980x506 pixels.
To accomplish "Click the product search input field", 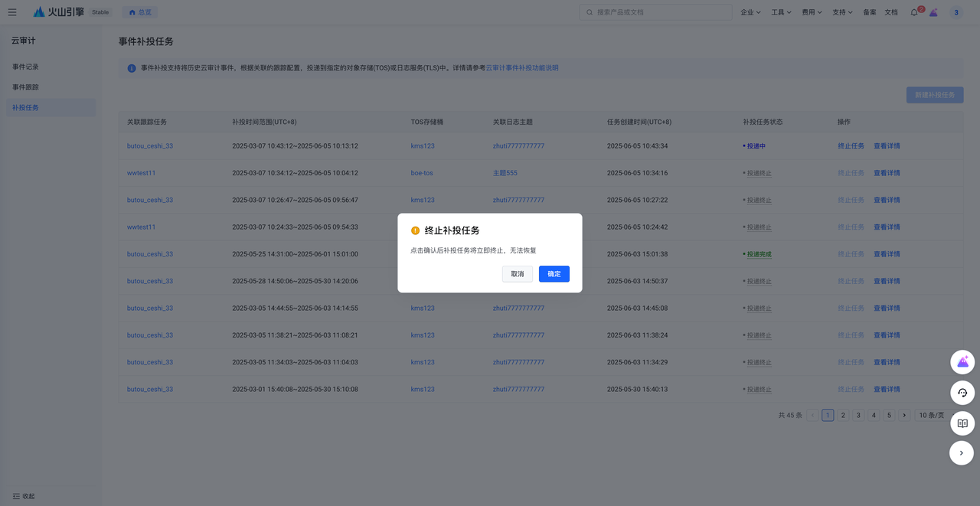I will pos(655,12).
